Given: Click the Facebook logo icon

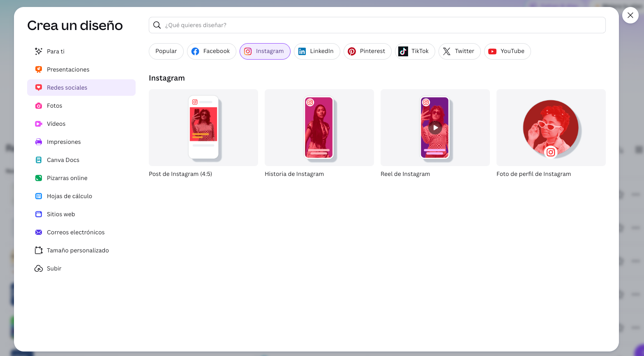Looking at the screenshot, I should [x=195, y=51].
